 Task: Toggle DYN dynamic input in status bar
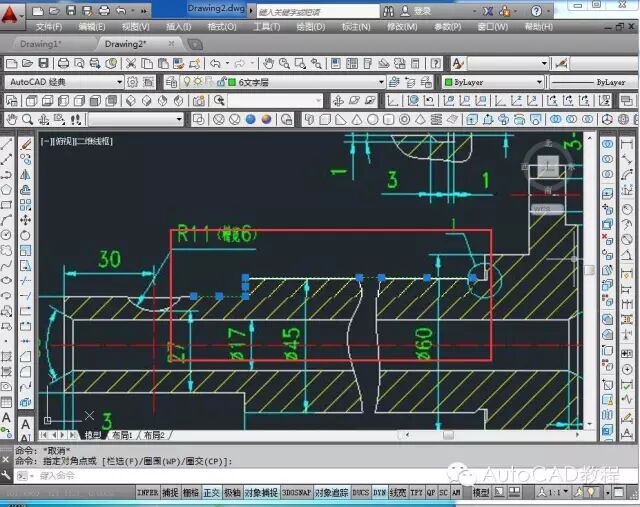tap(379, 493)
